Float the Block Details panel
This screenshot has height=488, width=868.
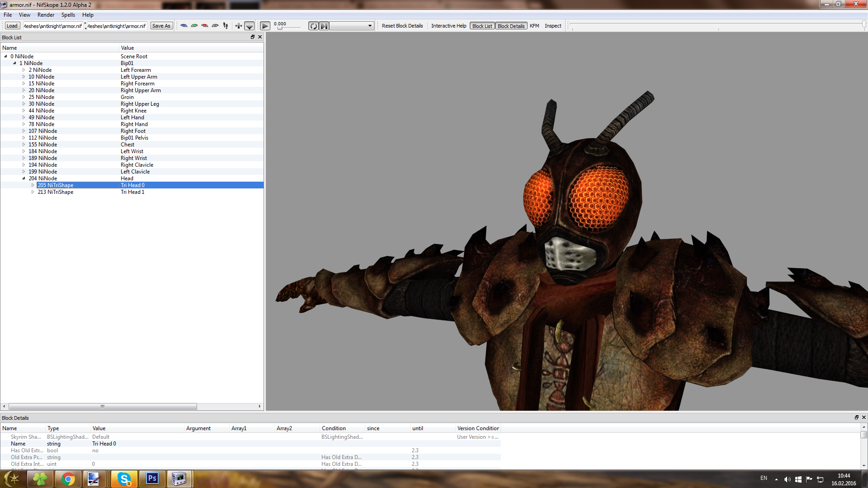tap(856, 418)
